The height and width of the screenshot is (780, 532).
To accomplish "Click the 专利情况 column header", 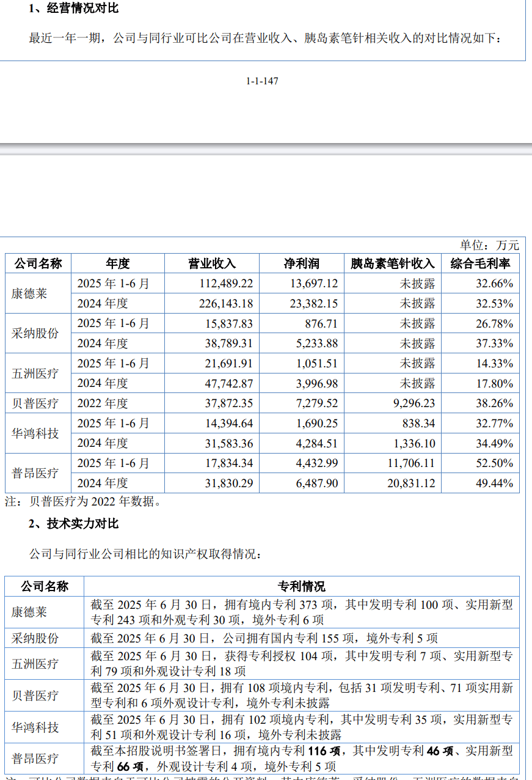I will tap(302, 587).
